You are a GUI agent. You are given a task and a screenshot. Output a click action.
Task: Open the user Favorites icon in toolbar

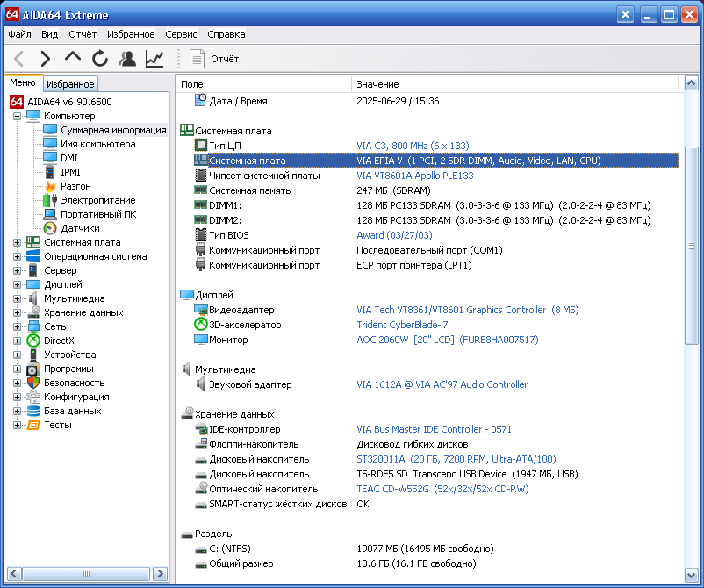[127, 59]
